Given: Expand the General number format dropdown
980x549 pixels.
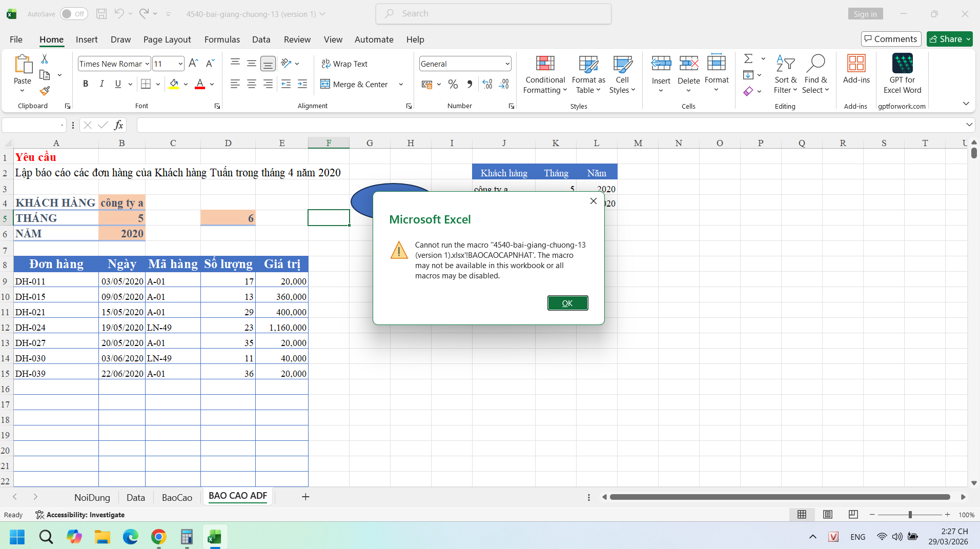Looking at the screenshot, I should pyautogui.click(x=507, y=64).
